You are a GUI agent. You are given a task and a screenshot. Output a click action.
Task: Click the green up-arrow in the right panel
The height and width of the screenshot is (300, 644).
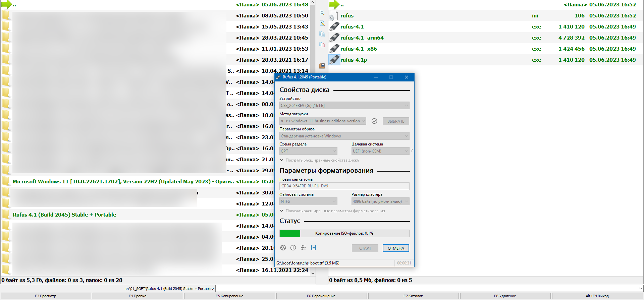click(334, 5)
